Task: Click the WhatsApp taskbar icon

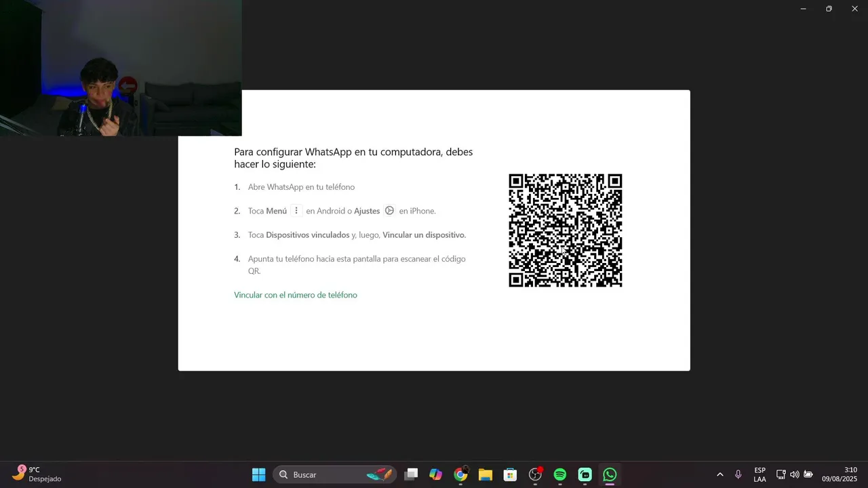Action: pos(610,474)
